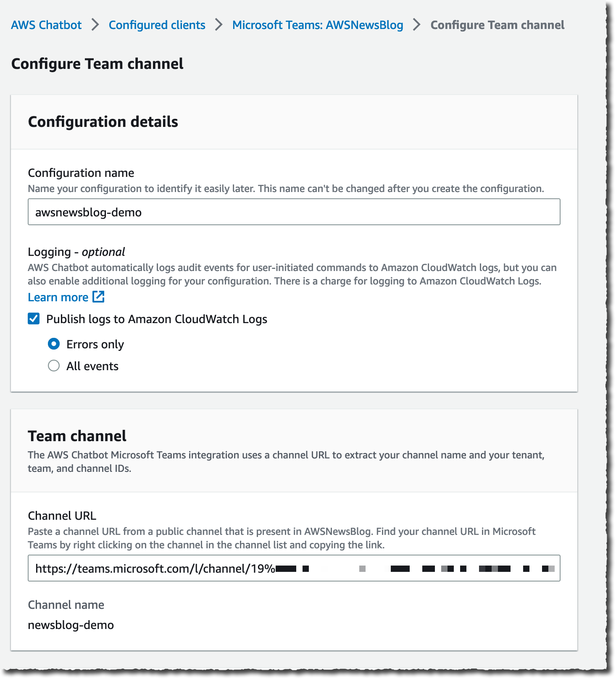Viewport: 616px width, 679px height.
Task: Select the Errors only radio button
Action: click(54, 344)
